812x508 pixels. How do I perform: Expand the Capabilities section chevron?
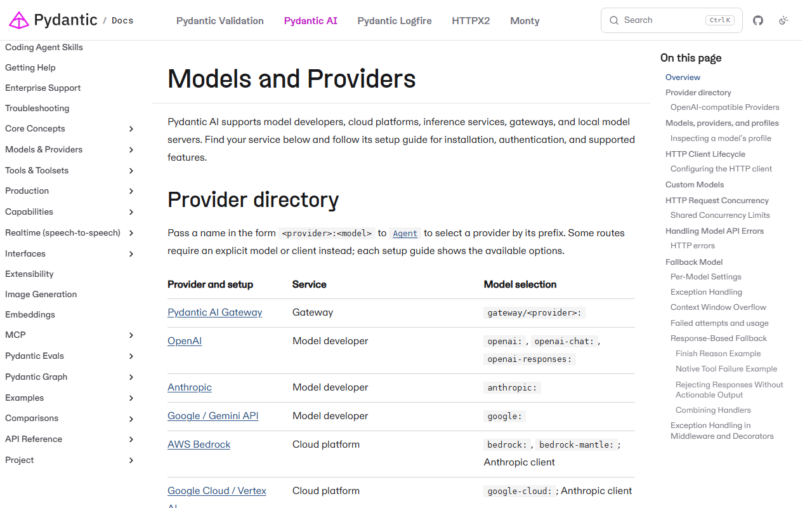click(x=131, y=212)
